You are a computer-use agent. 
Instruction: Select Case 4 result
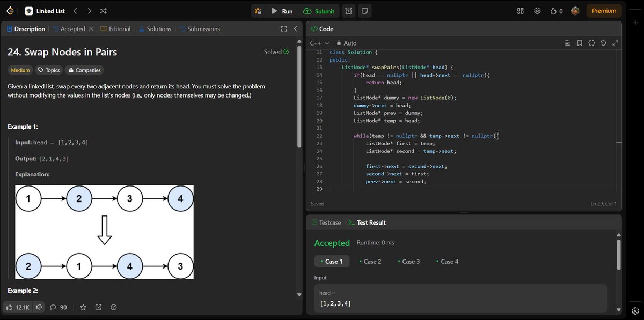448,261
